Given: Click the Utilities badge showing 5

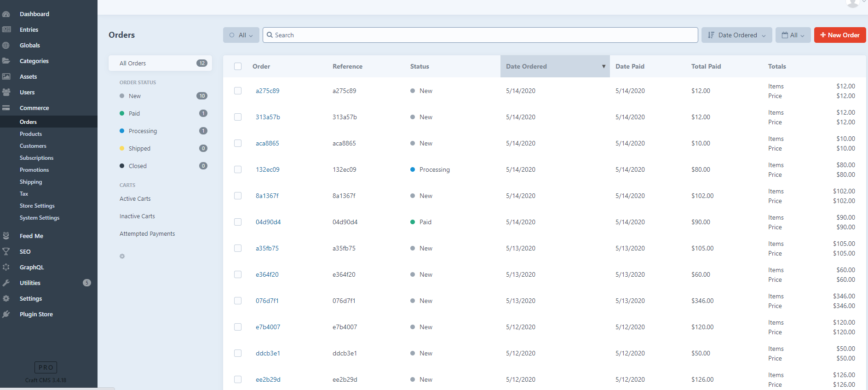Looking at the screenshot, I should (87, 283).
